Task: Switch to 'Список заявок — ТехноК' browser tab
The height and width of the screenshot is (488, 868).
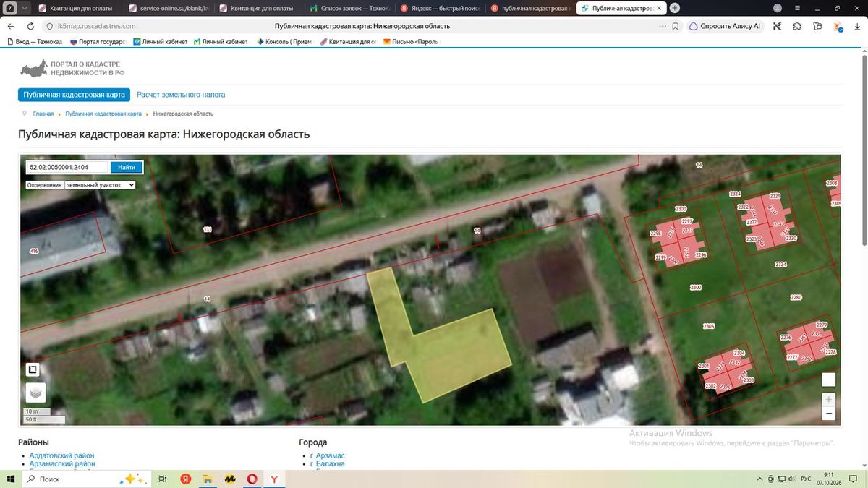Action: (349, 8)
